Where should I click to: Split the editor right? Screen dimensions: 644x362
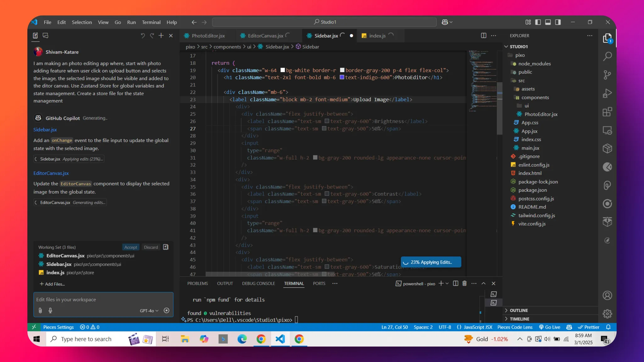click(x=484, y=36)
